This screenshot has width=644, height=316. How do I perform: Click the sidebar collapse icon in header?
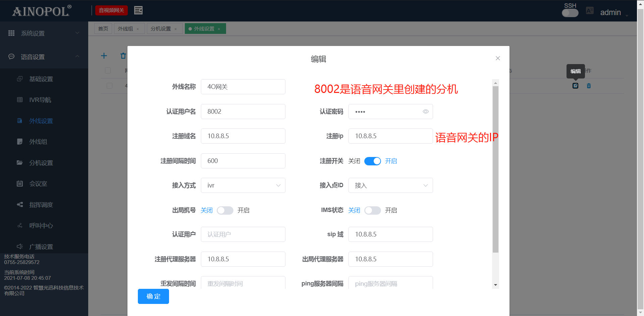[x=138, y=10]
